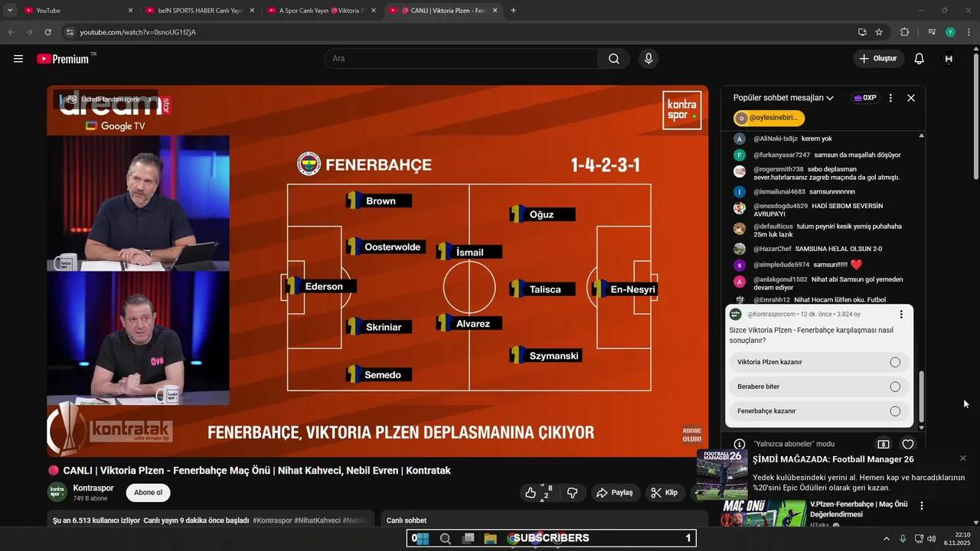Start voice search with the microphone icon

click(x=648, y=59)
